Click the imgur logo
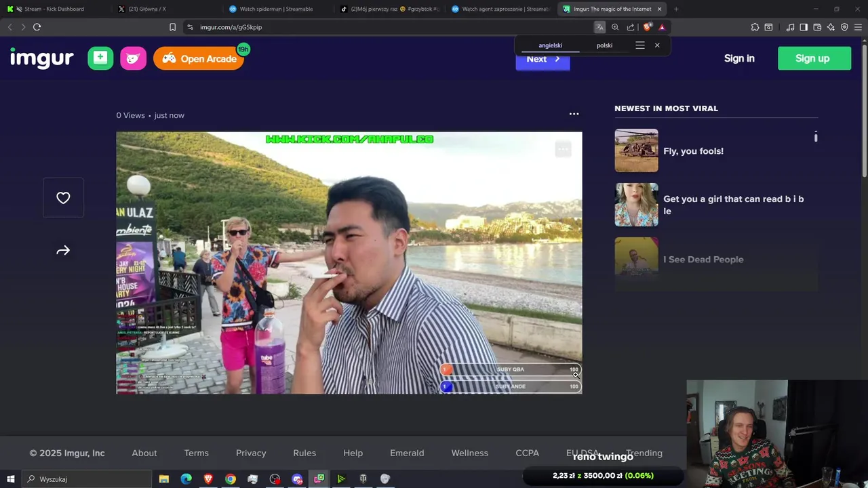The height and width of the screenshot is (488, 868). [x=41, y=58]
